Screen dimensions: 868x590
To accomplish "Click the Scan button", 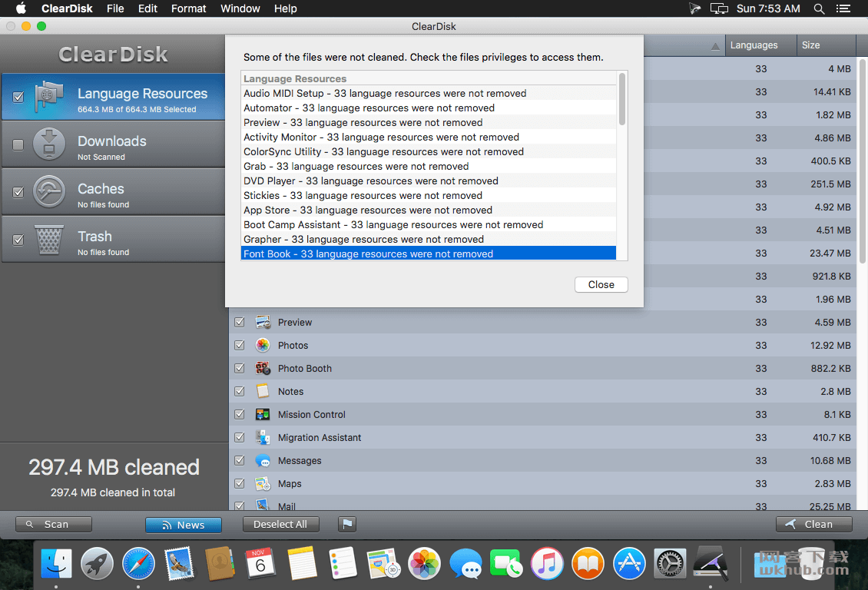I will tap(54, 524).
